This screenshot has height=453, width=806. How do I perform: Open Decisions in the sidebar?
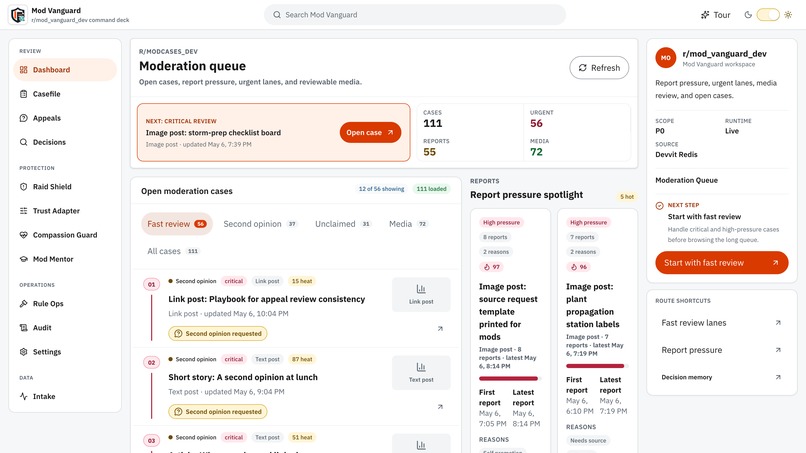65,142
